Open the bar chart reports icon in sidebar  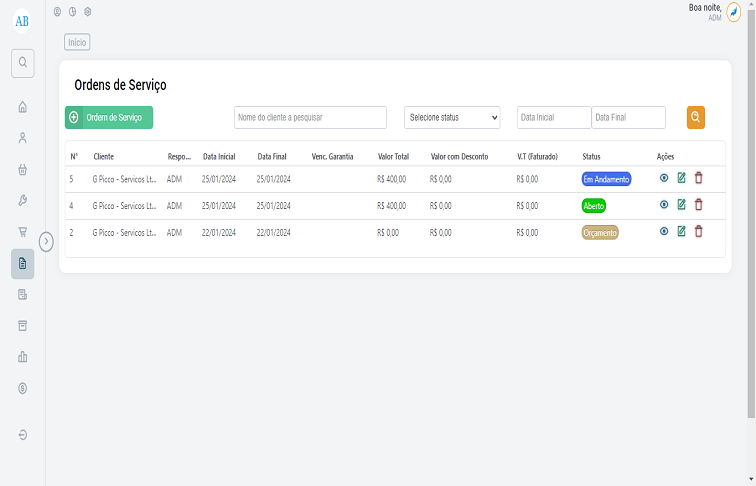point(22,357)
